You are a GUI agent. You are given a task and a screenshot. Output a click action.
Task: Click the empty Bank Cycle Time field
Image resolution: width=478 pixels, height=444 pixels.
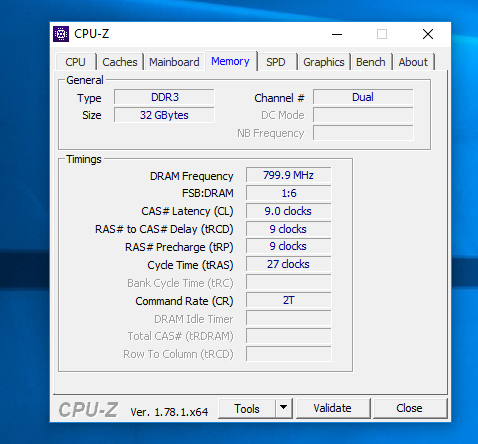[x=289, y=282]
